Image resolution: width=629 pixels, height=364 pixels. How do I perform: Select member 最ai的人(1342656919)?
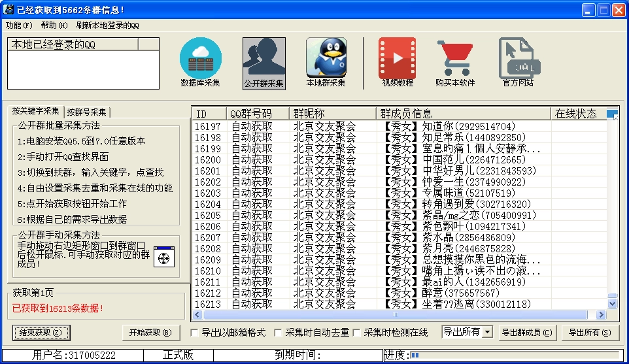click(x=473, y=282)
